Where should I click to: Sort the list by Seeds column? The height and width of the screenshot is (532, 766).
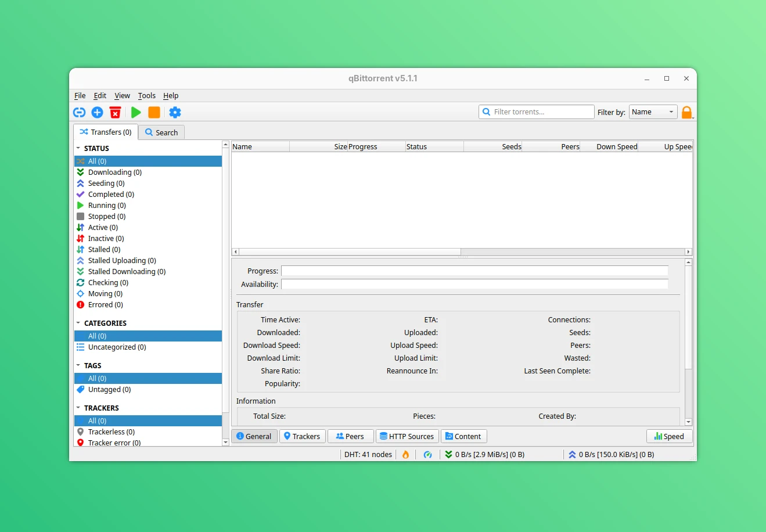click(492, 146)
